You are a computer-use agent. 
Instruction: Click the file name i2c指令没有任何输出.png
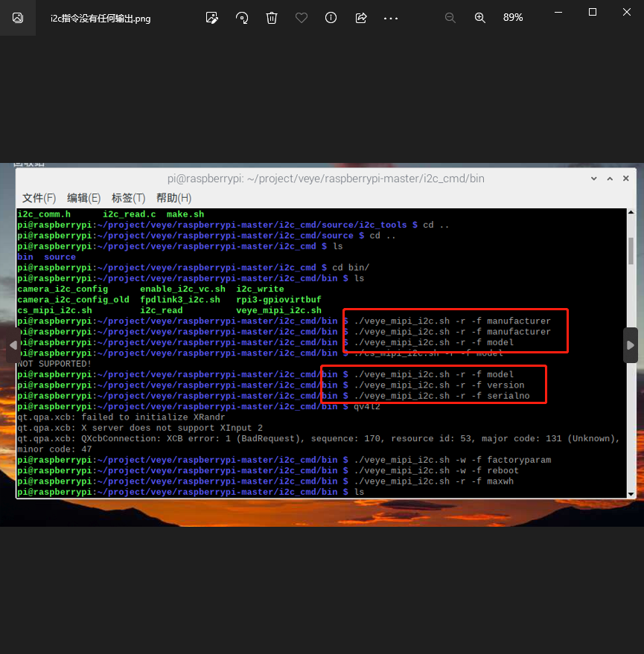[x=101, y=18]
